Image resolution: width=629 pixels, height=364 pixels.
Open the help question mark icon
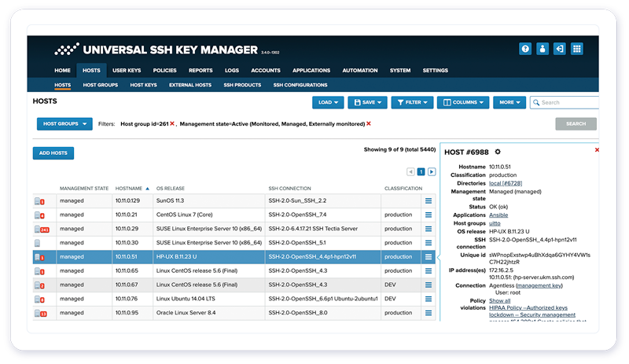[525, 49]
